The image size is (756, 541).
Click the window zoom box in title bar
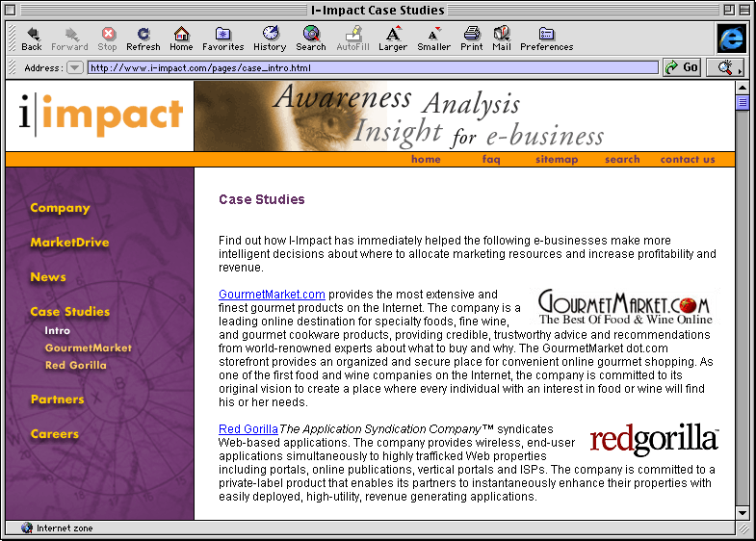click(x=729, y=10)
